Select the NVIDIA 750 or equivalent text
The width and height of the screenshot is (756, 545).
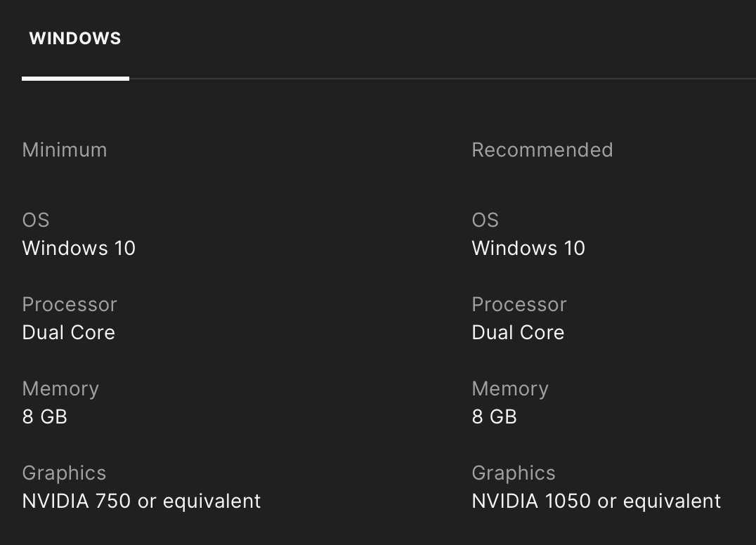tap(141, 501)
